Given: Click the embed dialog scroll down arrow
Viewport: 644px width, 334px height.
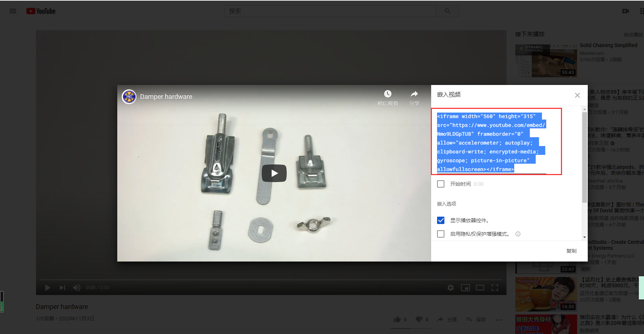Looking at the screenshot, I should coord(584,237).
